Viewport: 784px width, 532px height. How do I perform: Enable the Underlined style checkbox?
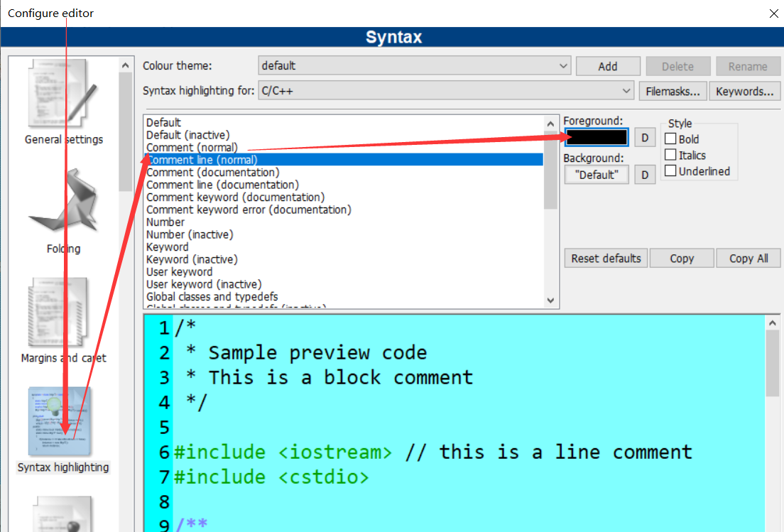click(670, 170)
